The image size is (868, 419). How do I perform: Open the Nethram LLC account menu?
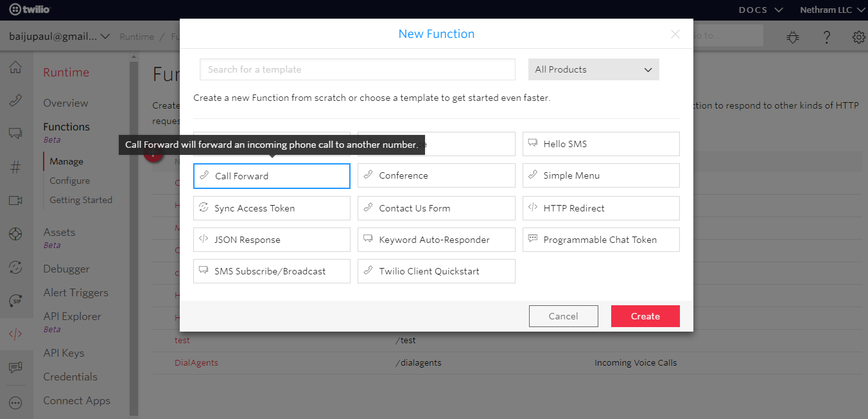(833, 10)
